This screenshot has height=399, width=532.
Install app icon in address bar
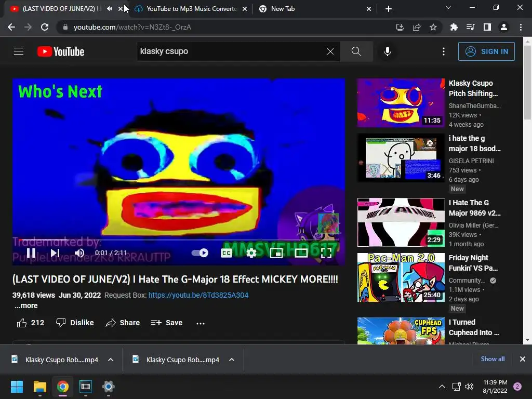tap(400, 27)
